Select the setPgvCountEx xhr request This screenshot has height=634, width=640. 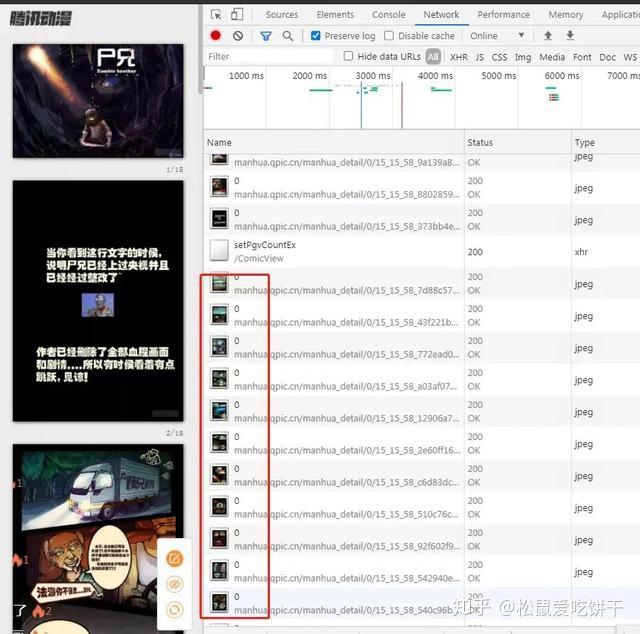tap(422, 251)
